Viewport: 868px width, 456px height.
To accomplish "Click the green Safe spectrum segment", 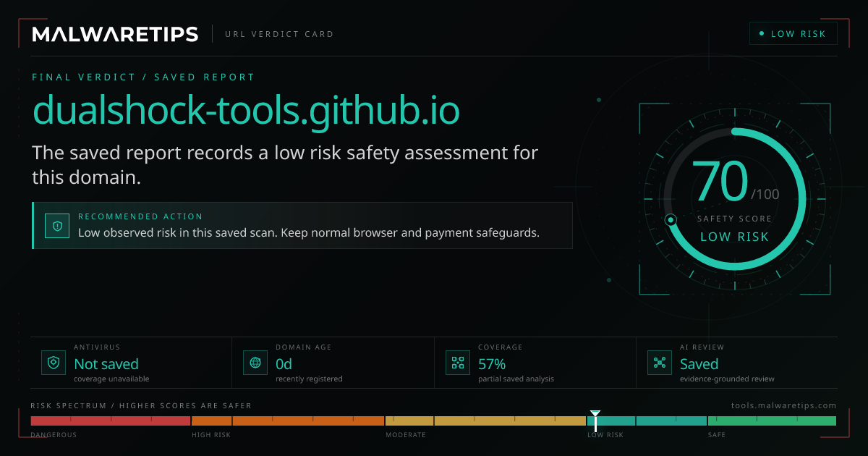I will point(772,421).
